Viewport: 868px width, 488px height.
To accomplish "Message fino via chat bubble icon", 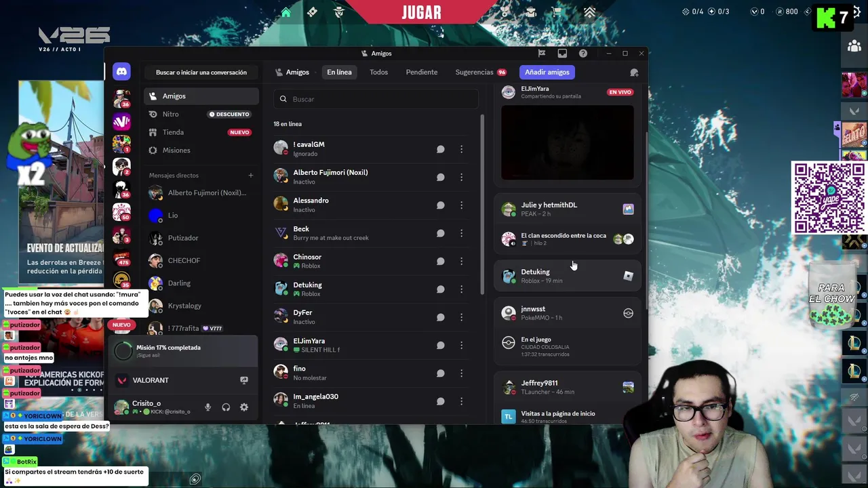I will pyautogui.click(x=440, y=373).
